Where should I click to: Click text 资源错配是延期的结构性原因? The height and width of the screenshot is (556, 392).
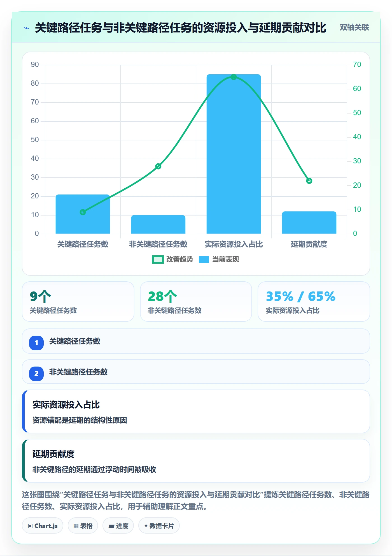point(80,420)
